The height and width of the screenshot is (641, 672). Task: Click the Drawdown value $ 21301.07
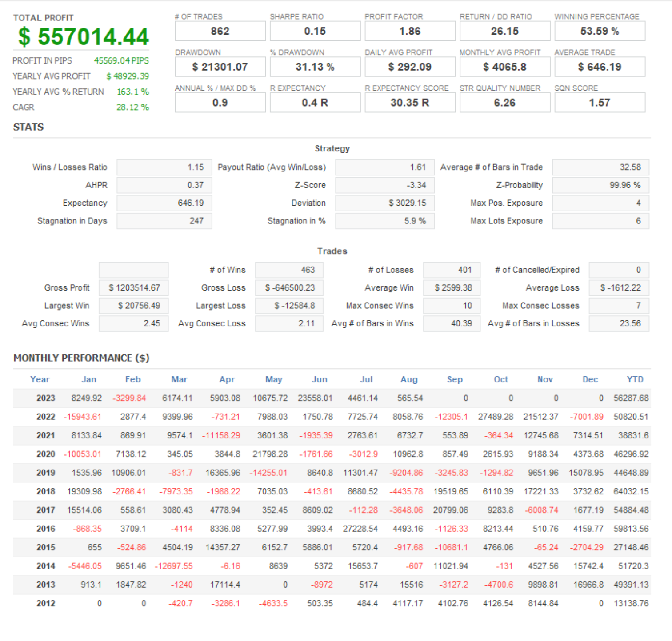(220, 67)
